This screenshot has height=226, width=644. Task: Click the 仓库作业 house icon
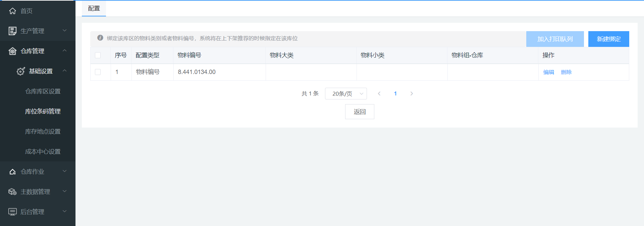12,172
